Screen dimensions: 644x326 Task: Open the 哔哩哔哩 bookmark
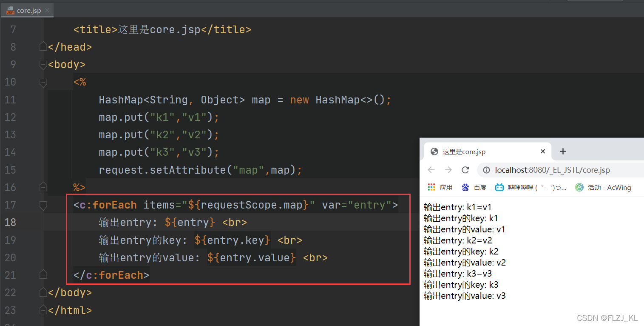531,187
